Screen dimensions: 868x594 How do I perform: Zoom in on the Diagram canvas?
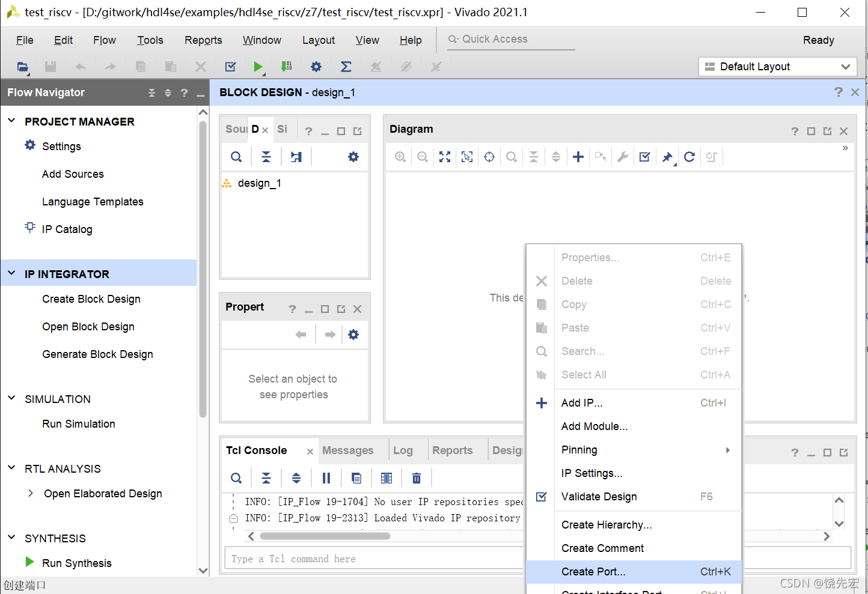coord(400,157)
